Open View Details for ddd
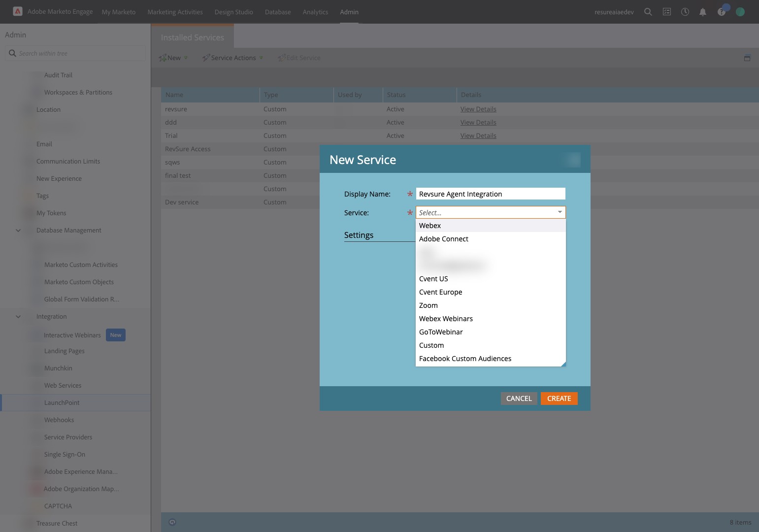The image size is (759, 532). (x=478, y=122)
